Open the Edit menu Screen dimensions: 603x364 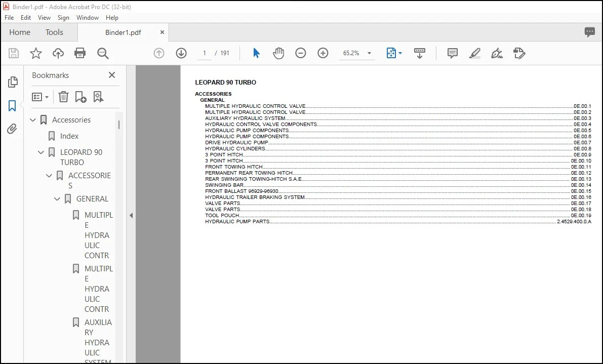26,18
